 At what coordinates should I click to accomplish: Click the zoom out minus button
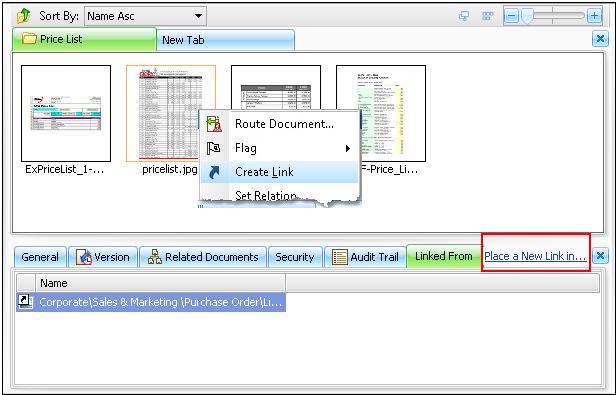pos(511,16)
